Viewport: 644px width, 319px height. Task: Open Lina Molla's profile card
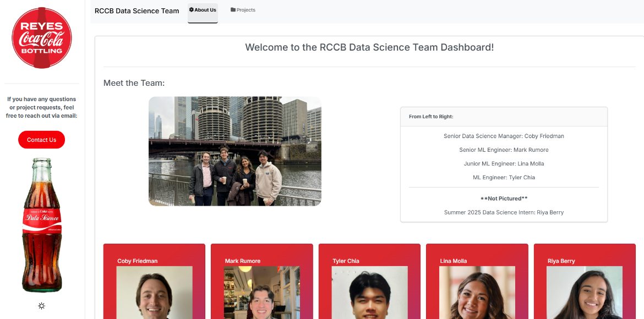pyautogui.click(x=477, y=261)
